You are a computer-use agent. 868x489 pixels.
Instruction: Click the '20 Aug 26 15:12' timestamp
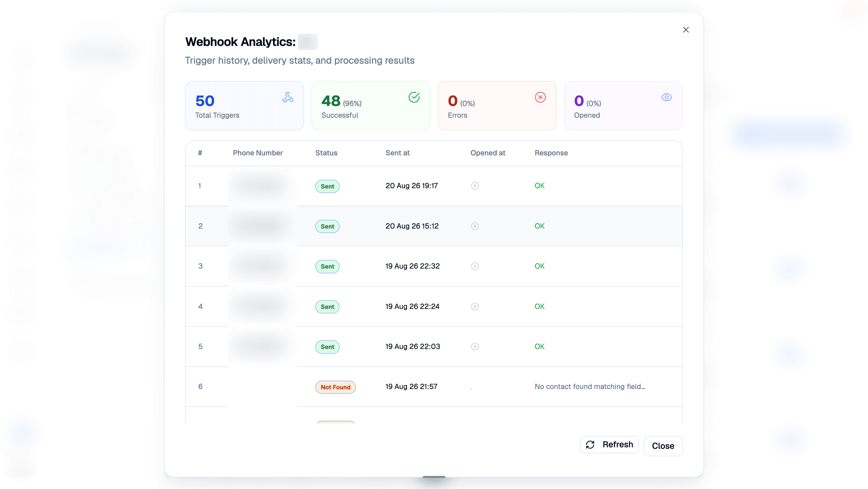412,226
